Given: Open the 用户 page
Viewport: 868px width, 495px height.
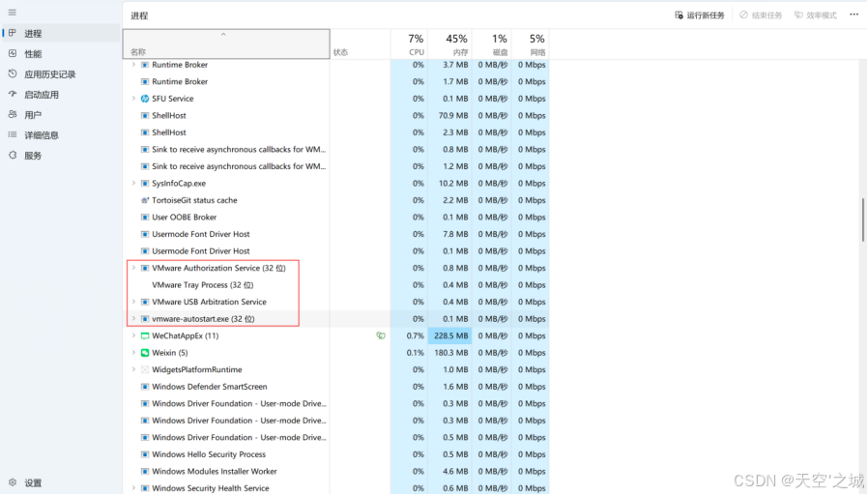Looking at the screenshot, I should click(x=60, y=115).
